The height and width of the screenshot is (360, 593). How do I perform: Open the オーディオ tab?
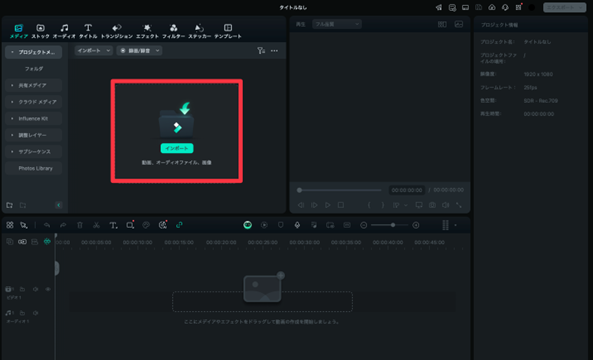point(64,31)
